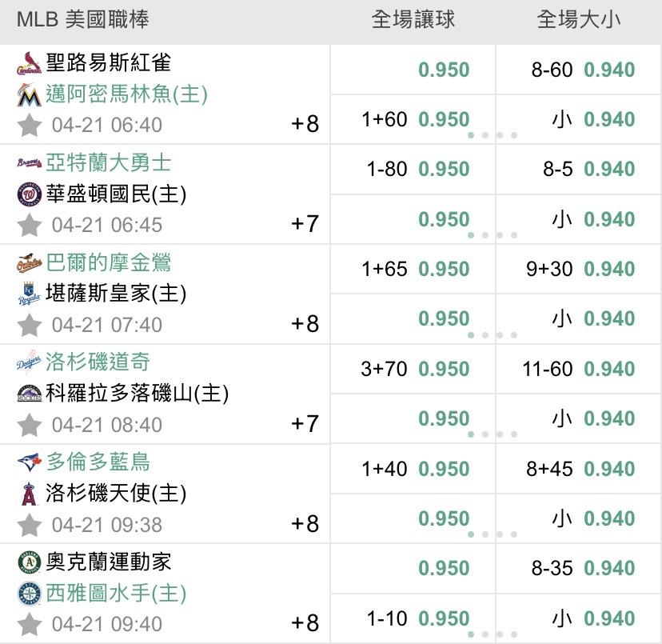Click the Oakland Athletics team logo
662x644 pixels.
(x=29, y=562)
